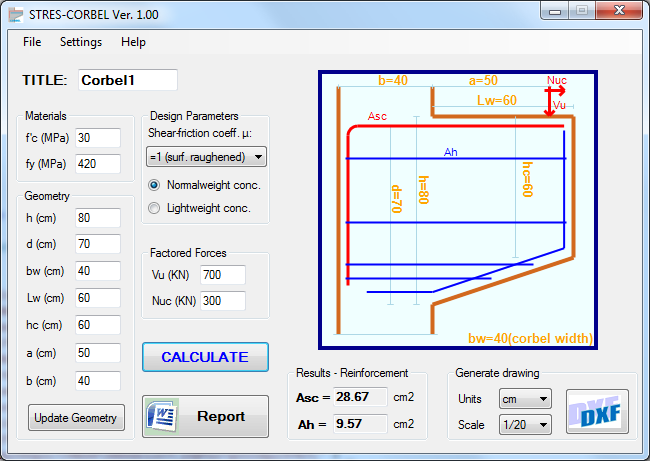The height and width of the screenshot is (461, 650).
Task: Click the d (cm) input field
Action: tap(98, 244)
